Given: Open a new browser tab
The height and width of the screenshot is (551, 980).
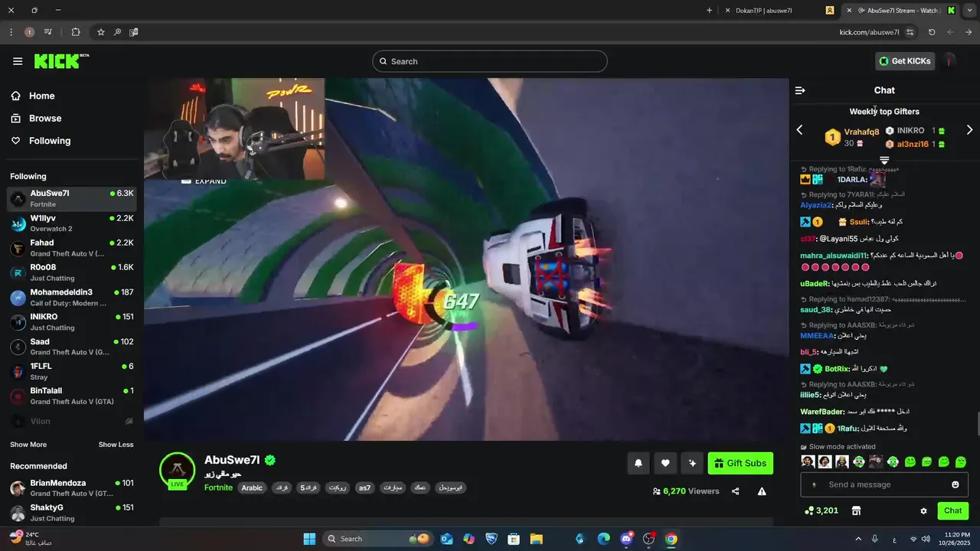Looking at the screenshot, I should (709, 11).
